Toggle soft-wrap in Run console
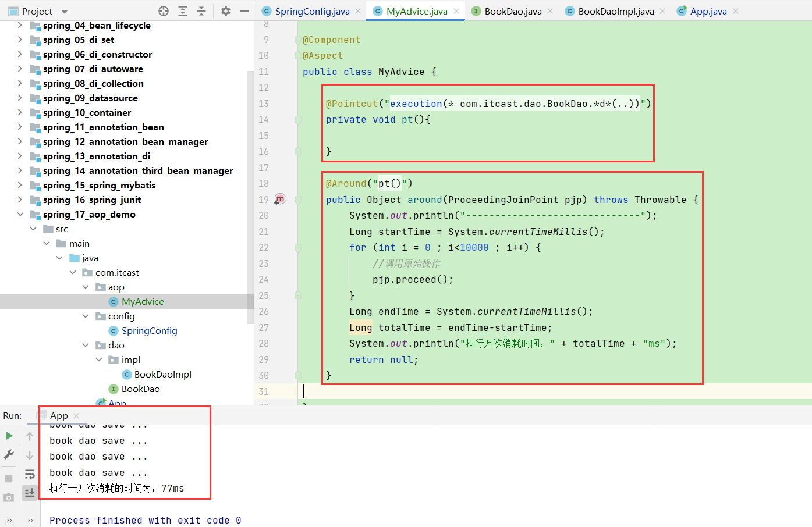Screen dimensions: 812x527 coord(30,474)
